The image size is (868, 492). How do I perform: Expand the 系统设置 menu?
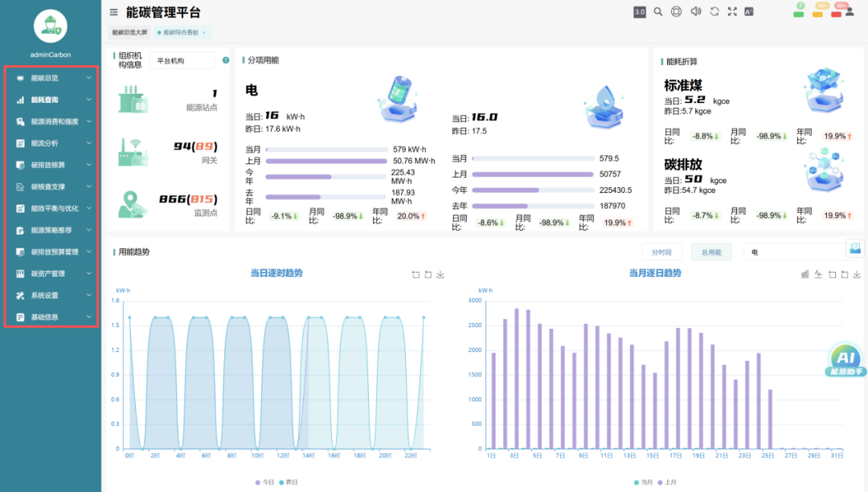[x=52, y=296]
